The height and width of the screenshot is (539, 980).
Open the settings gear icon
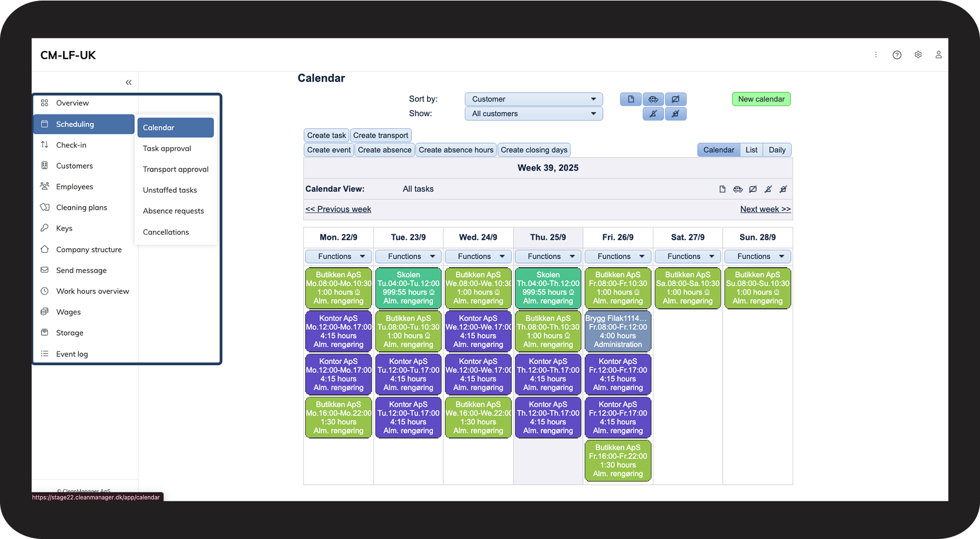point(918,55)
